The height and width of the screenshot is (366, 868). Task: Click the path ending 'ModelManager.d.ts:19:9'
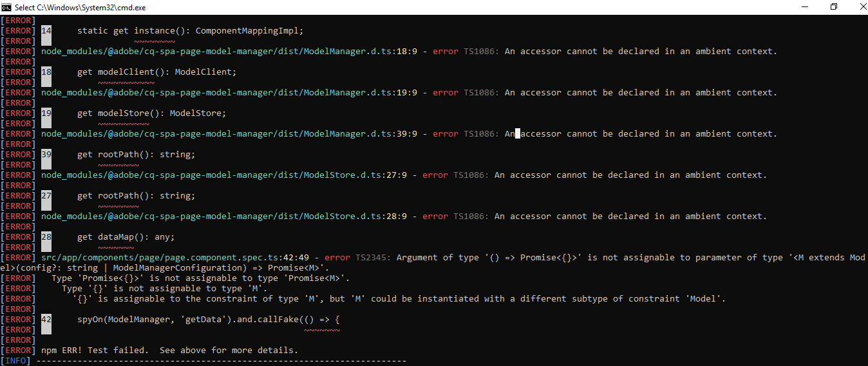(x=229, y=93)
